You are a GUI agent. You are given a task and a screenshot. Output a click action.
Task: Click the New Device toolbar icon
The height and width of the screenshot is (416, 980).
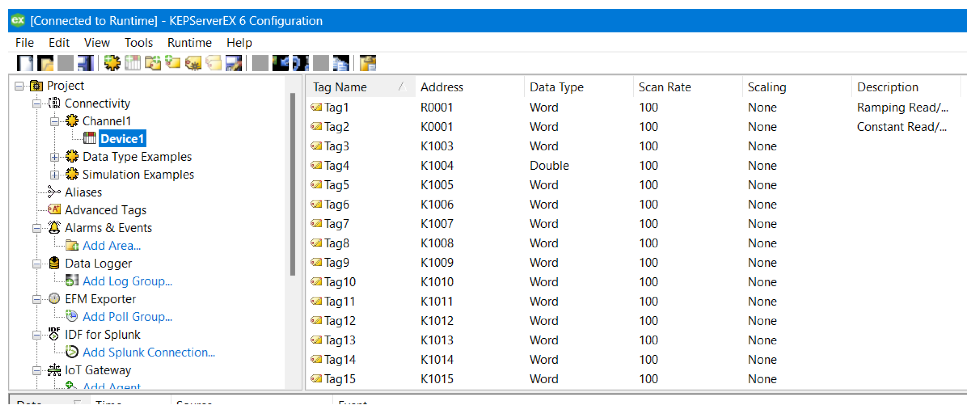point(132,63)
